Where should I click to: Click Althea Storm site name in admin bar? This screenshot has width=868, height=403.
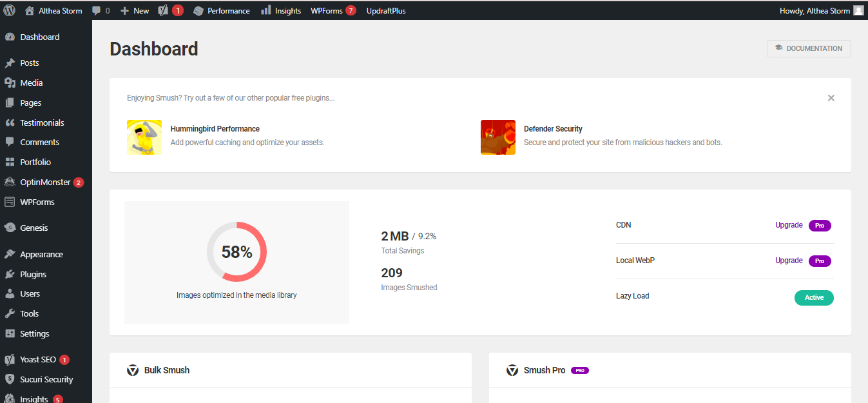click(61, 11)
